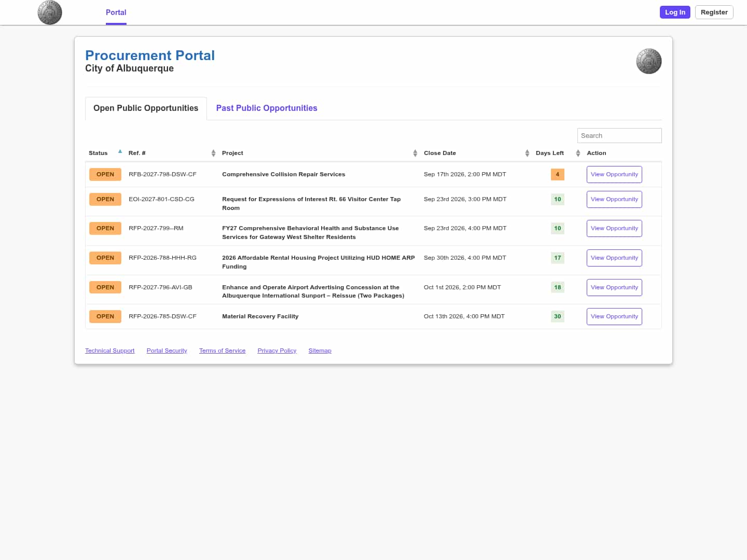Click reference EOI-2027-801-CSD-CG
Screen dimensions: 747x560
click(161, 199)
